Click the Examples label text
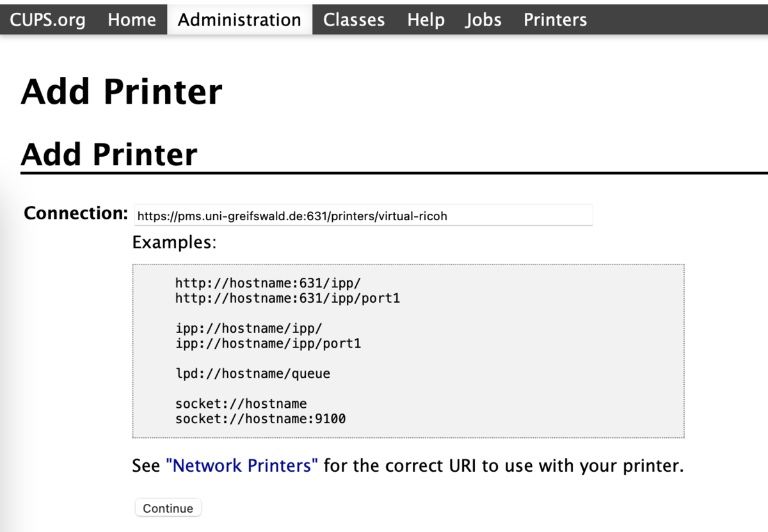The height and width of the screenshot is (532, 768). coord(174,243)
